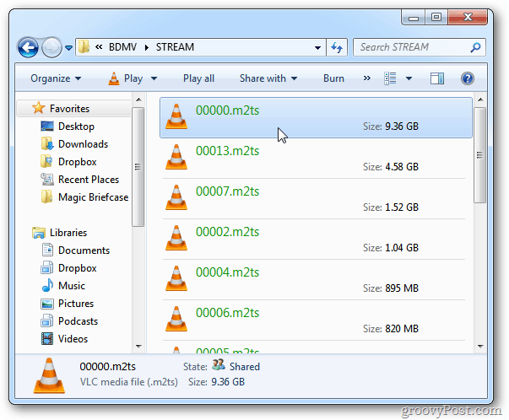This screenshot has height=420, width=509.
Task: Click VLC cone icon of 00004.m2ts
Action: [176, 279]
